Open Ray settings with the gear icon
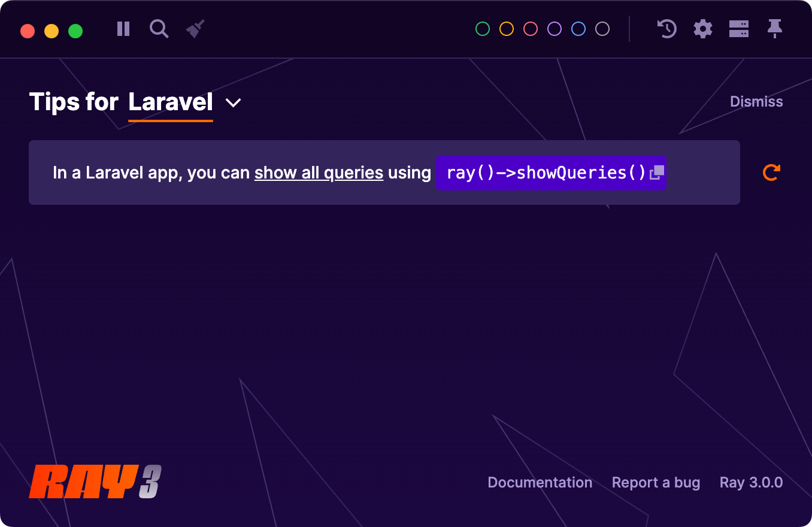Screen dimensions: 812x527 (x=702, y=29)
